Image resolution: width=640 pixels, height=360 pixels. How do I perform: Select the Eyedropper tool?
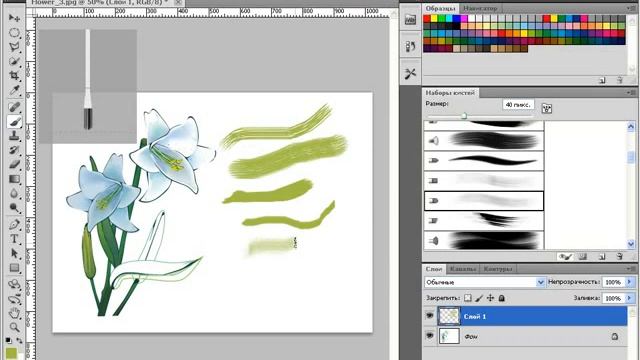coord(14,91)
